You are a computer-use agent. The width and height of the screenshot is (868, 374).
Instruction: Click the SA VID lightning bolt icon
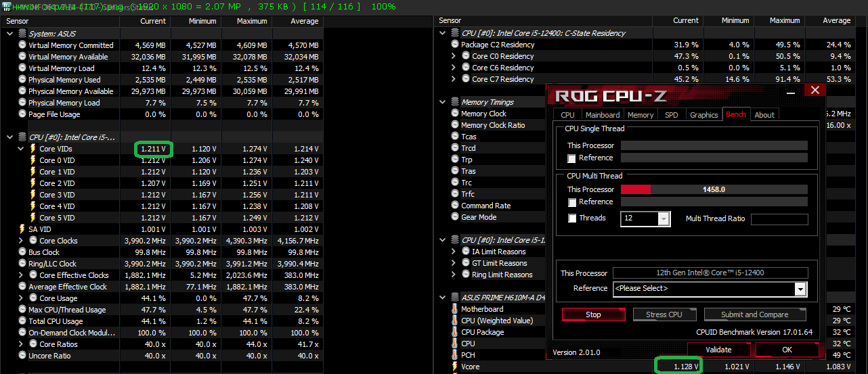[22, 229]
